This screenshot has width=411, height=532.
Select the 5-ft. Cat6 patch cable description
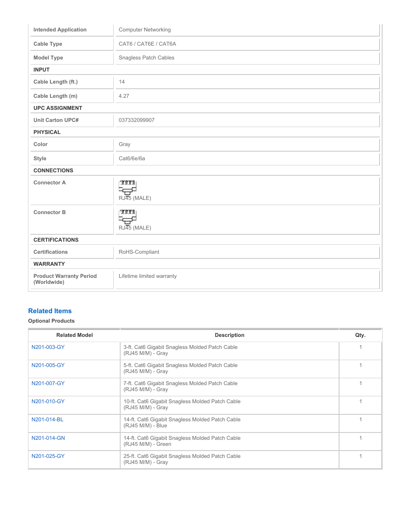181,368
